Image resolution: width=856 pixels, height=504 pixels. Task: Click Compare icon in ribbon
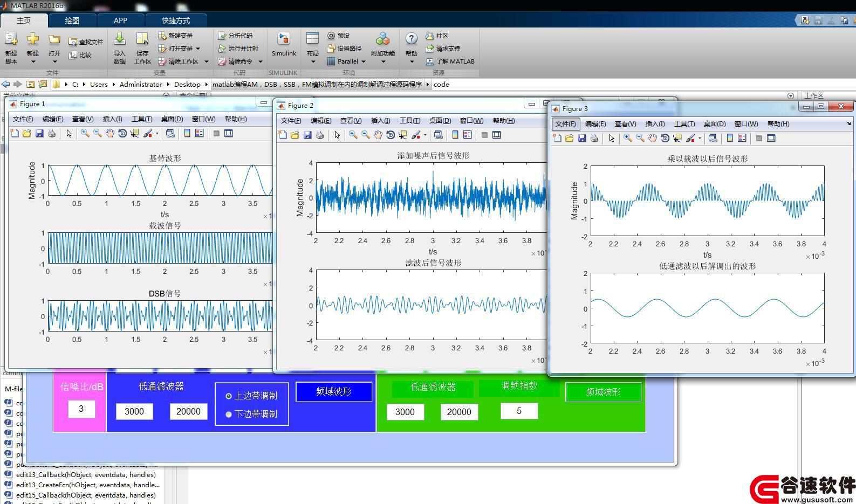click(73, 54)
